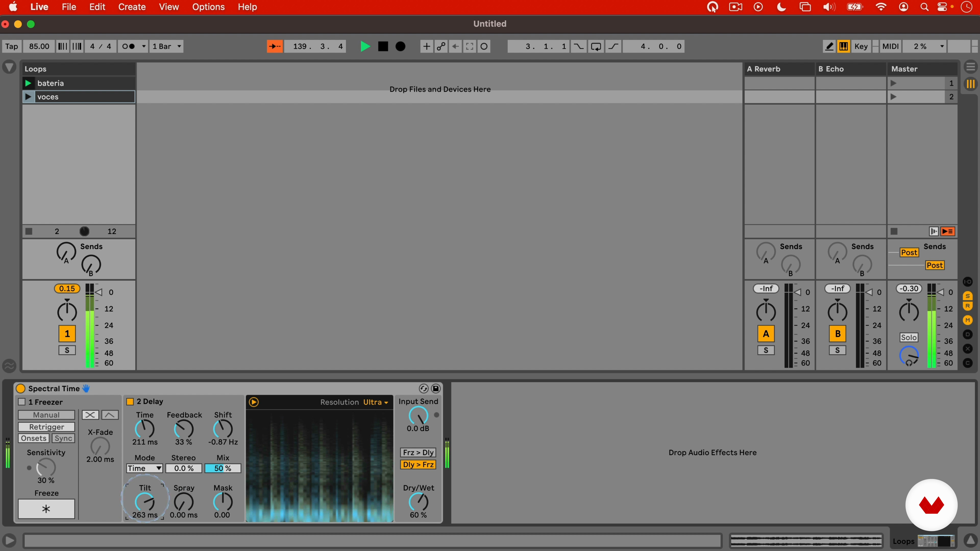980x551 pixels.
Task: Launch the bateria clip
Action: (x=28, y=83)
